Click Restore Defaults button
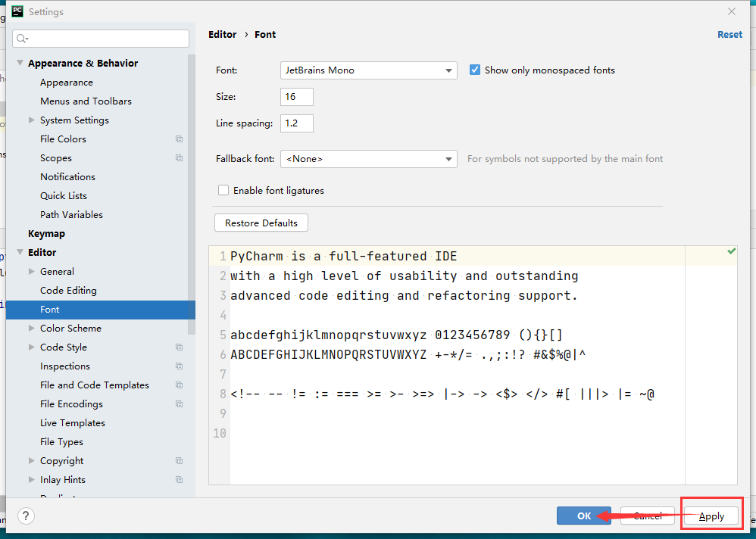 261,223
